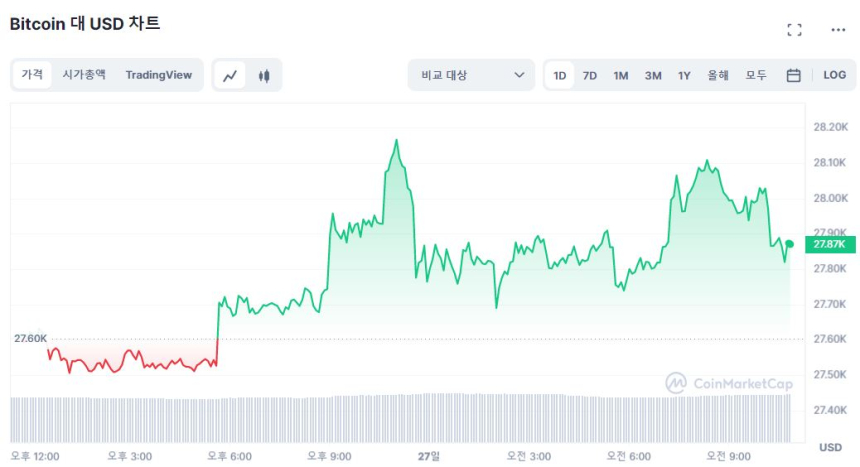Switch to line chart view
This screenshot has width=860, height=467.
tap(231, 75)
